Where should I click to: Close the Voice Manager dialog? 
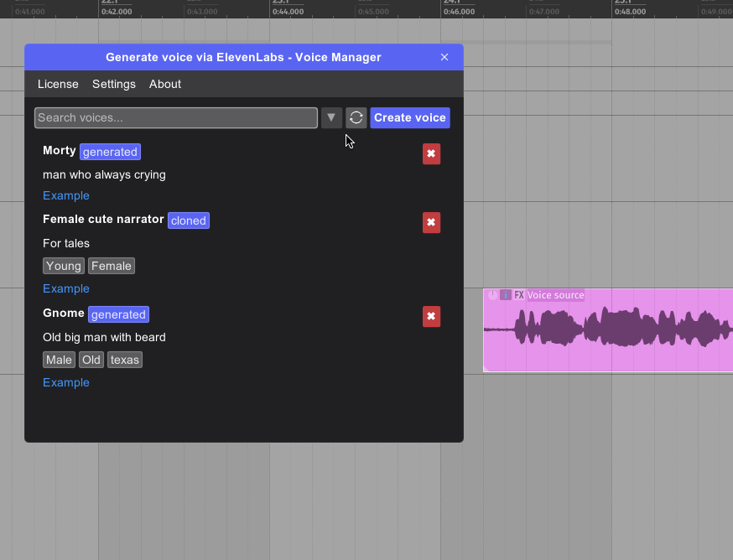pyautogui.click(x=444, y=57)
